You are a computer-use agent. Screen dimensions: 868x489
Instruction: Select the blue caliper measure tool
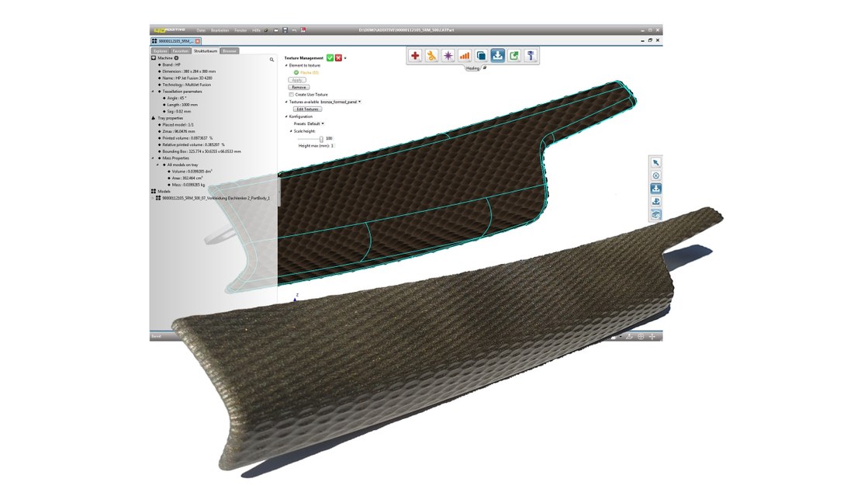(531, 55)
